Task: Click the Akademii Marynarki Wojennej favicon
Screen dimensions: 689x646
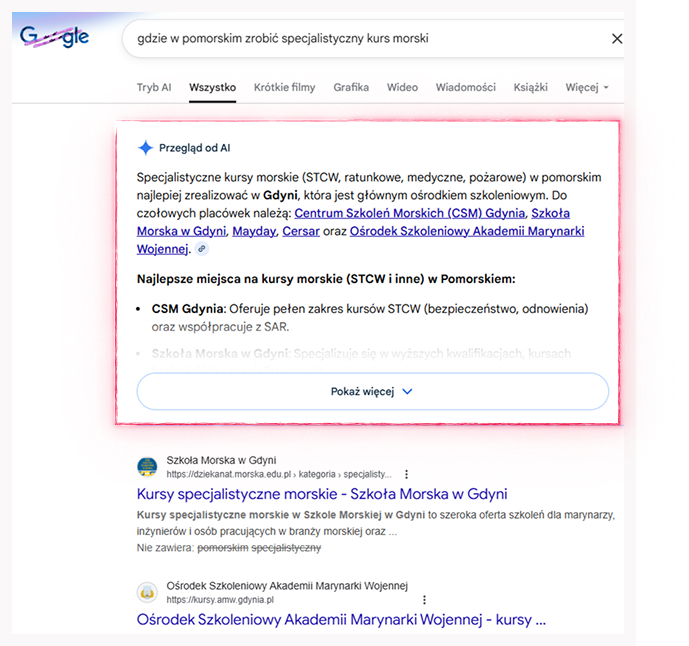Action: tap(147, 592)
